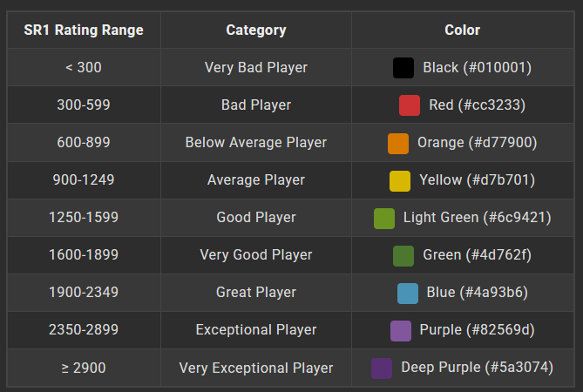The image size is (583, 392).
Task: Click the orange color swatch
Action: coord(398,144)
